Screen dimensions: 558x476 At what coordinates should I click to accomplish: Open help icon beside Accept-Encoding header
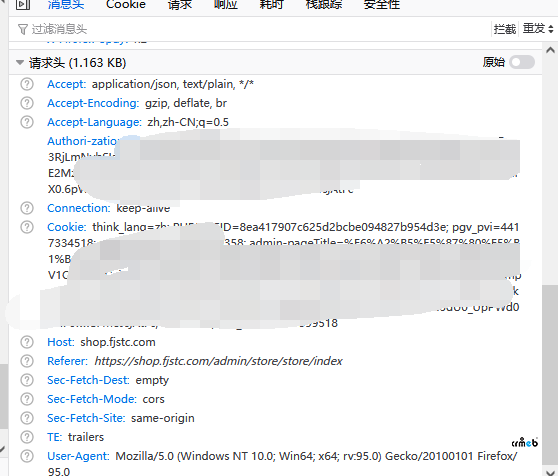click(27, 103)
